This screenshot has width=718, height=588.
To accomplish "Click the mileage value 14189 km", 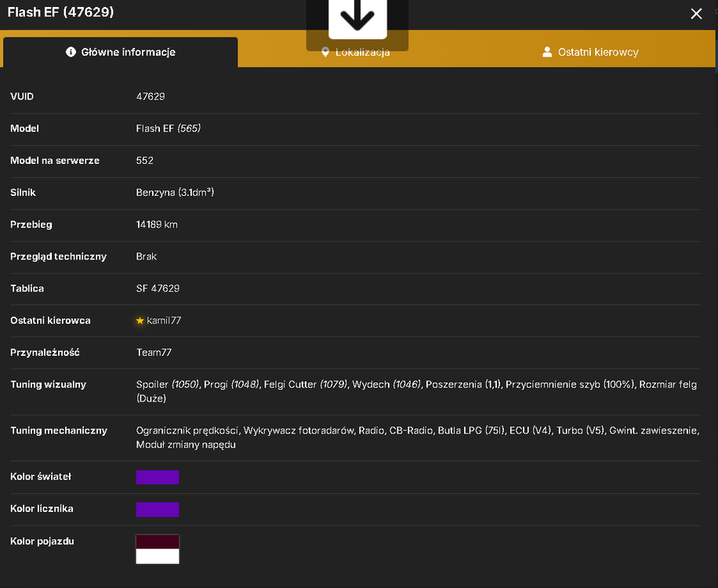I will point(157,225).
